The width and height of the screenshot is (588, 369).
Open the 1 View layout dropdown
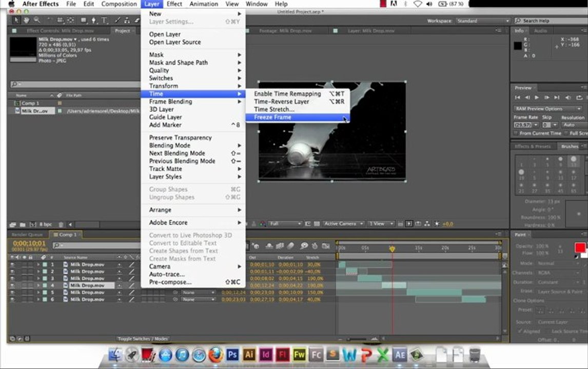(x=381, y=223)
